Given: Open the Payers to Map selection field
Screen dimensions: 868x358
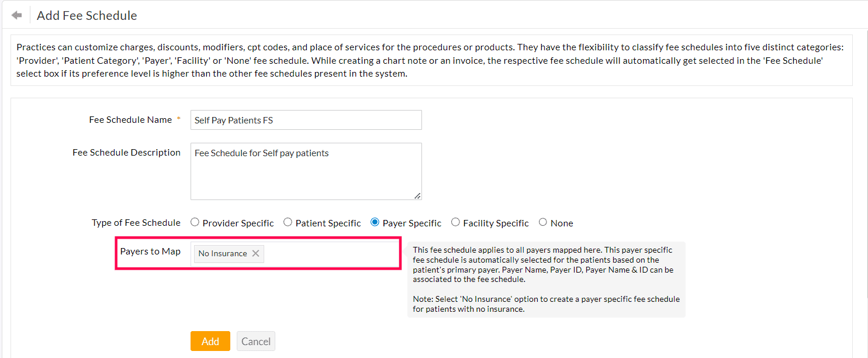Looking at the screenshot, I should (x=330, y=254).
